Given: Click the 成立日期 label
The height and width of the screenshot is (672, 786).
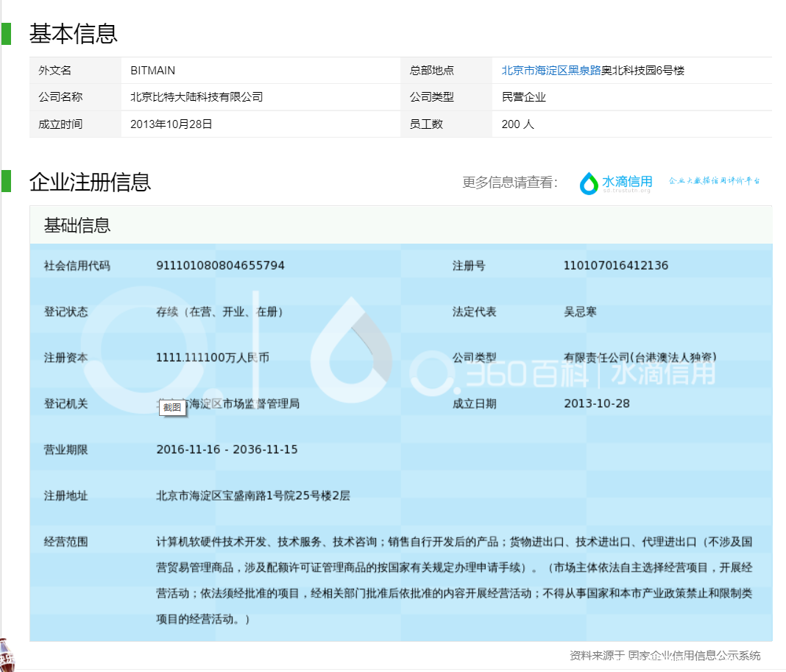Looking at the screenshot, I should click(x=474, y=403).
